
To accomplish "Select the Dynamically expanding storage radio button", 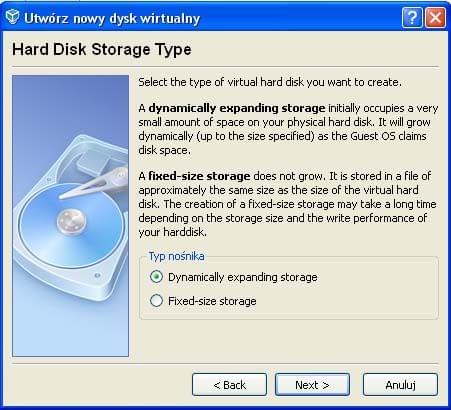I will point(156,277).
